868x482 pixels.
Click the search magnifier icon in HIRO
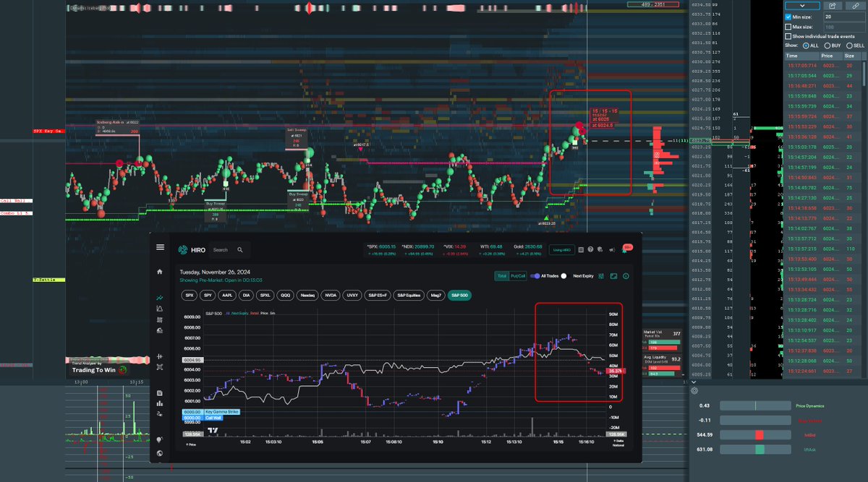pos(240,250)
